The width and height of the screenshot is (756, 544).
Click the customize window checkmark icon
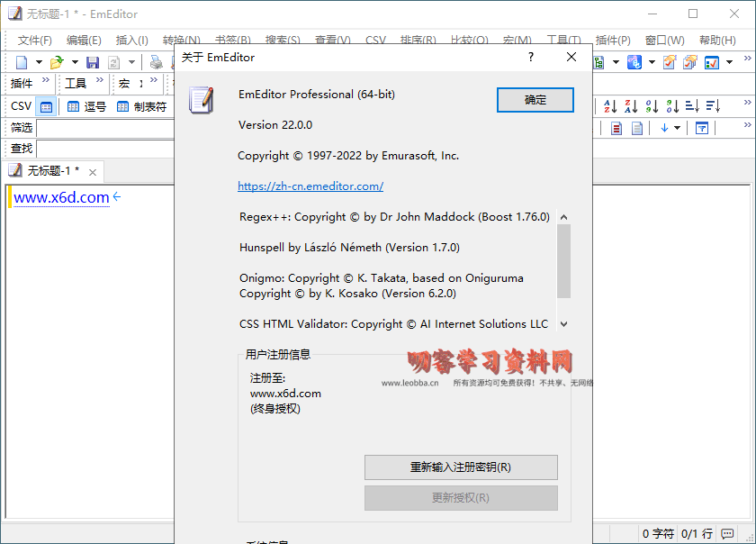point(712,63)
